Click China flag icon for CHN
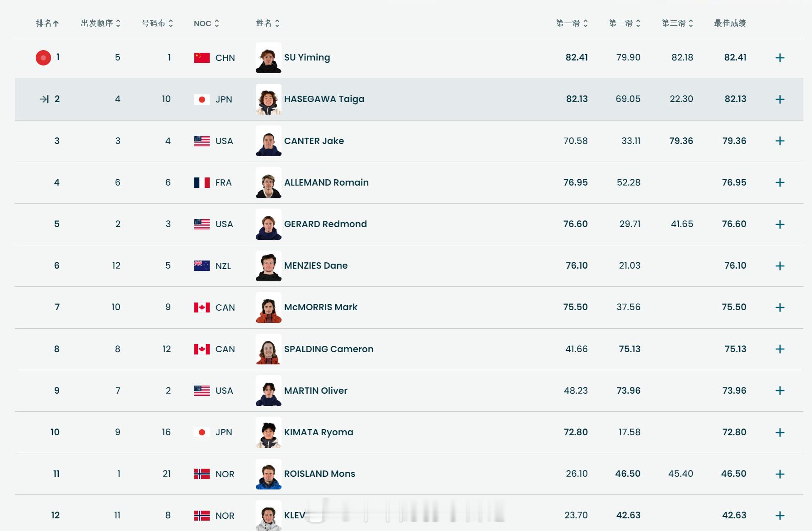Viewport: 812px width, 531px height. pyautogui.click(x=202, y=58)
